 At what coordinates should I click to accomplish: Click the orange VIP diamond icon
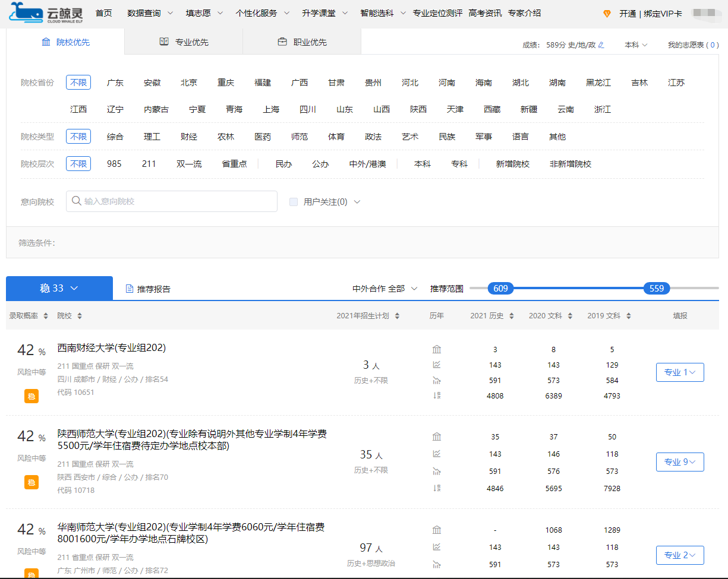pos(607,14)
